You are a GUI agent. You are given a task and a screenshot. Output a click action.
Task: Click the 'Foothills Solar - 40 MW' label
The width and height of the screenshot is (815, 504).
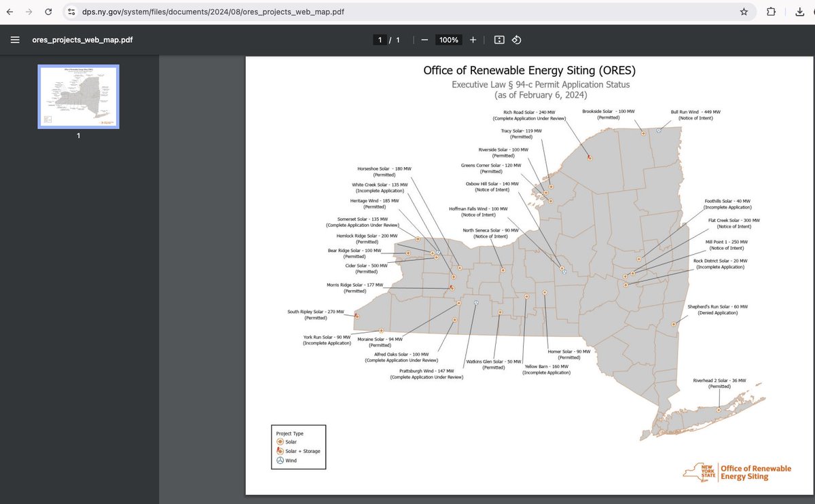pos(728,201)
